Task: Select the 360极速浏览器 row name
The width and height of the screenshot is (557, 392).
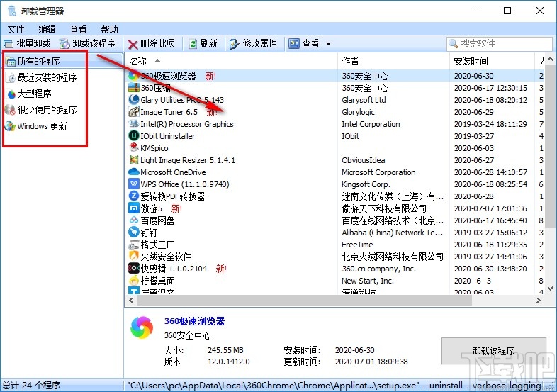Action: 169,76
